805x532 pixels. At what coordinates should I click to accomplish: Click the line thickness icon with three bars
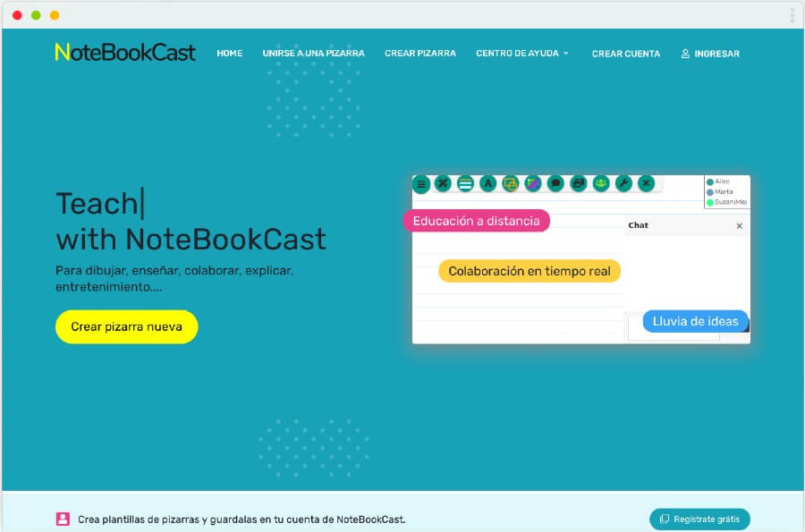pos(465,183)
